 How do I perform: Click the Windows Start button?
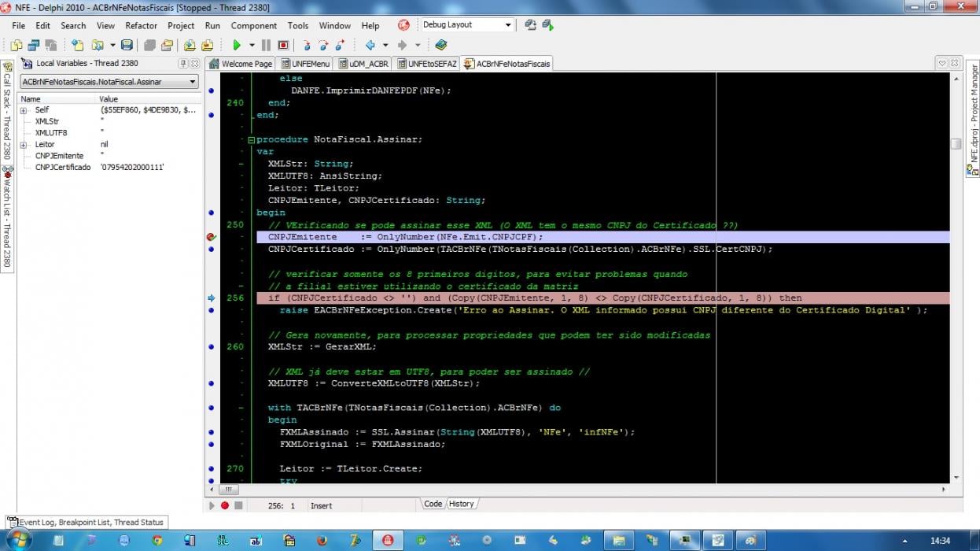coord(17,540)
